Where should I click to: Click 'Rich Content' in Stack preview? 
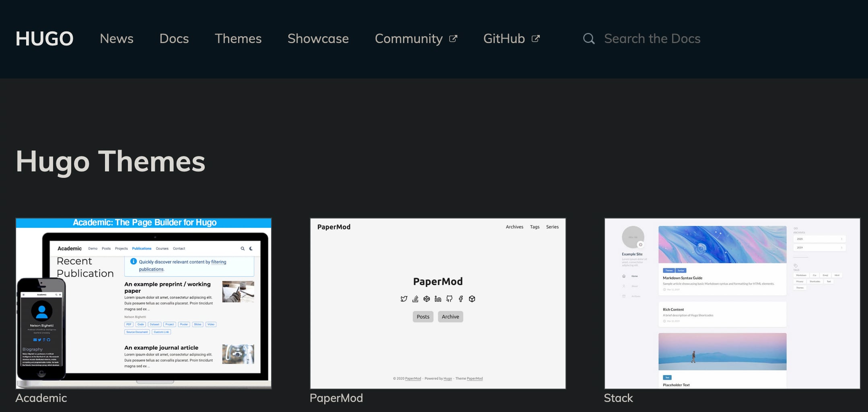coord(673,310)
